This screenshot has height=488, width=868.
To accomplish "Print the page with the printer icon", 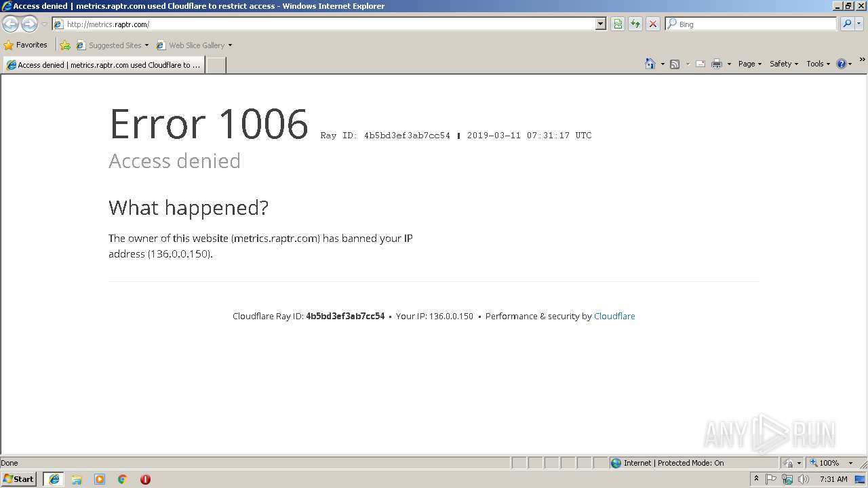I will coord(717,64).
